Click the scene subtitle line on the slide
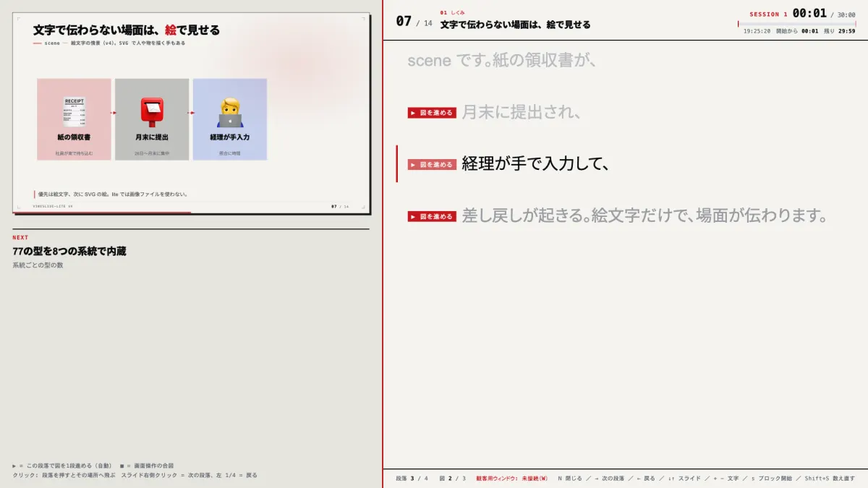The image size is (868, 488). [x=109, y=43]
